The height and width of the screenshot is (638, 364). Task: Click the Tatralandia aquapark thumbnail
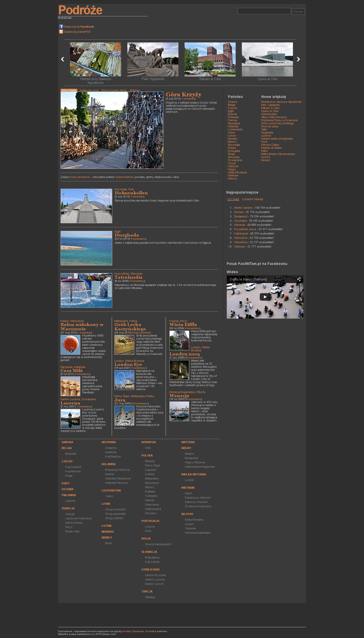[x=86, y=290]
